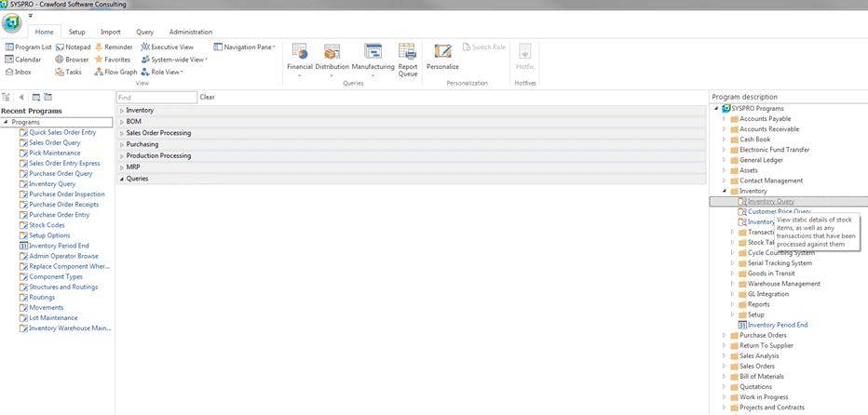This screenshot has height=415, width=868.
Task: Open Structures and Routings program
Action: coord(63,288)
